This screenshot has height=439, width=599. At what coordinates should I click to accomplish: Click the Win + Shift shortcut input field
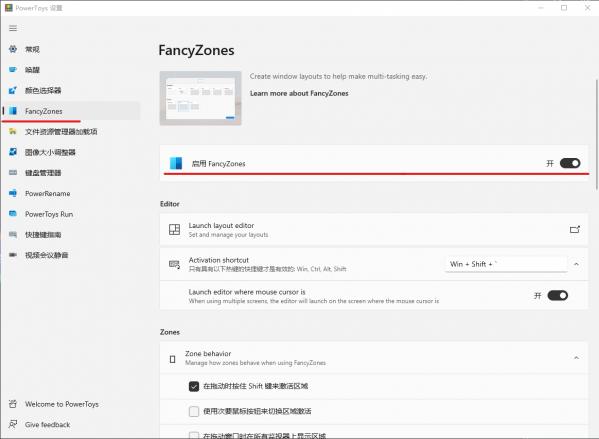(506, 264)
